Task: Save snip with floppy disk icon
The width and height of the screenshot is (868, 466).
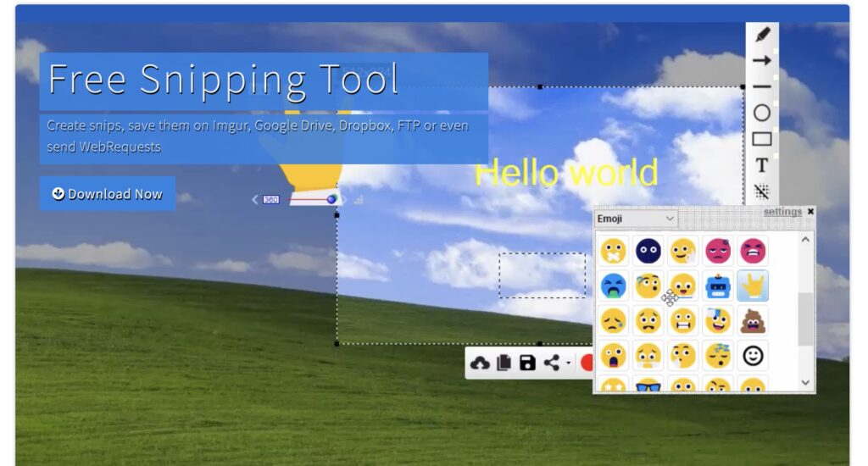Action: [x=527, y=363]
